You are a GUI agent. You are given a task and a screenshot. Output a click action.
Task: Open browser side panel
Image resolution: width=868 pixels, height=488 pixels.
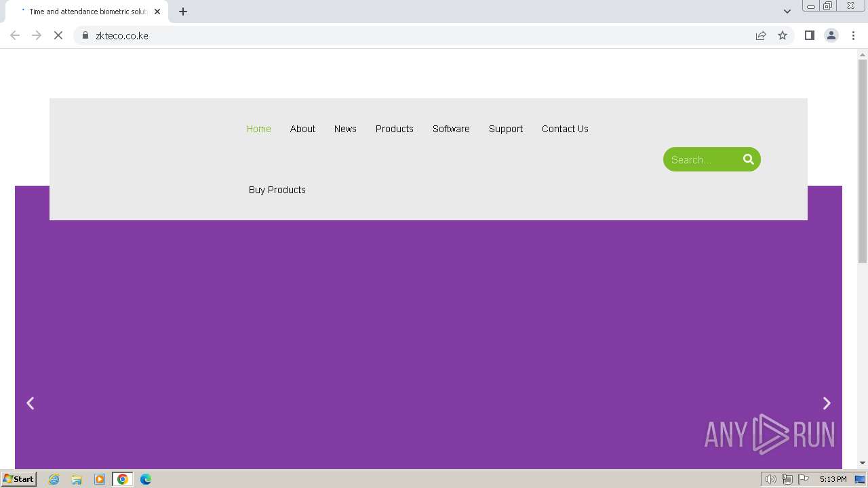pos(809,35)
